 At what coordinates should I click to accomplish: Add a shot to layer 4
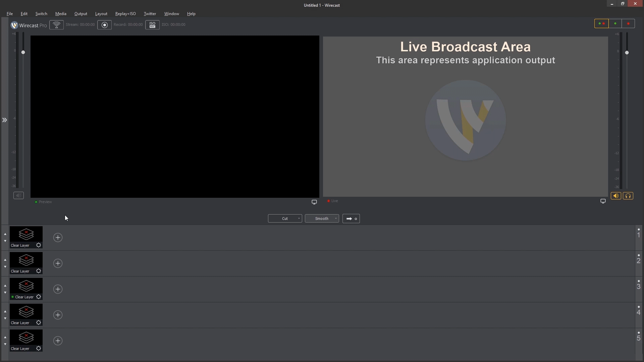(x=58, y=315)
